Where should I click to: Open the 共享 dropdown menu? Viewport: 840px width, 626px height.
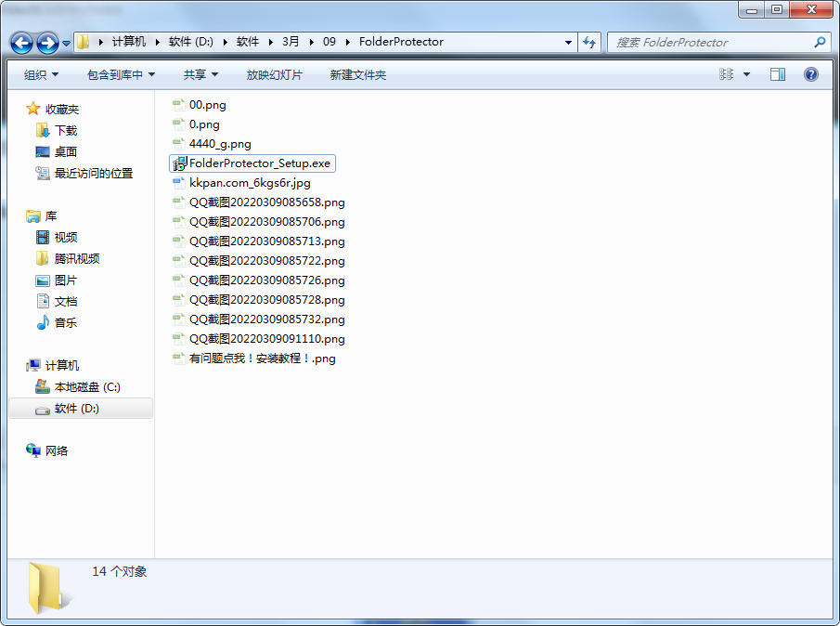pos(200,74)
